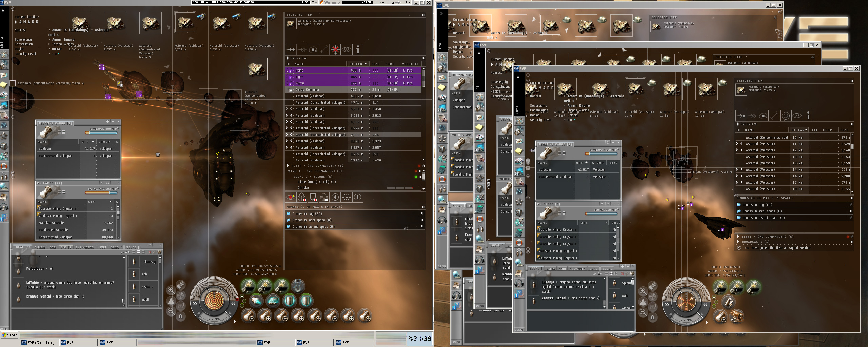Toggle the pin on left window's My Cargo panel

107,183
